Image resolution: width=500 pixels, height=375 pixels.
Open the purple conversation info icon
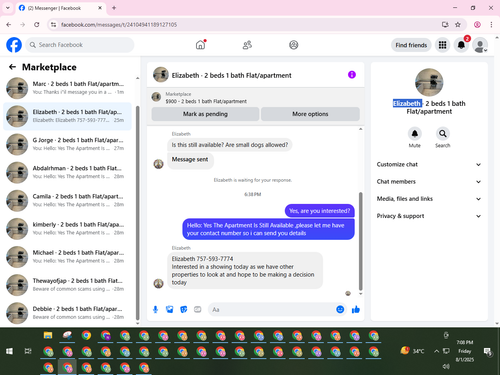pos(352,75)
